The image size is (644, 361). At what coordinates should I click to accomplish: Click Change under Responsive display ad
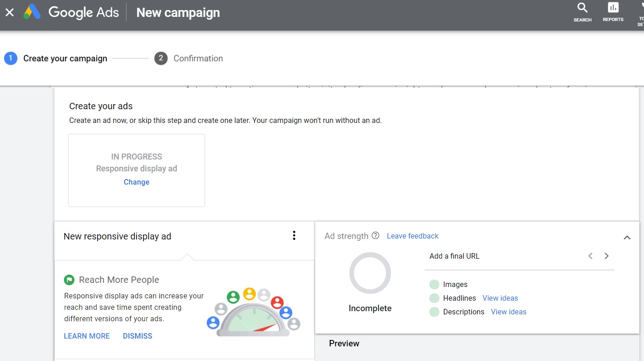click(137, 182)
